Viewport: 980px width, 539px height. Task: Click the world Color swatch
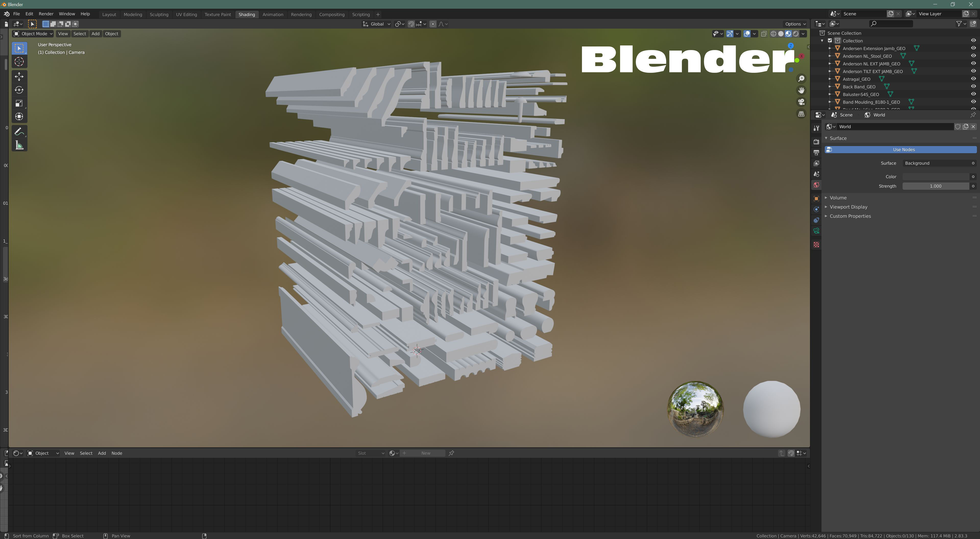tap(936, 177)
